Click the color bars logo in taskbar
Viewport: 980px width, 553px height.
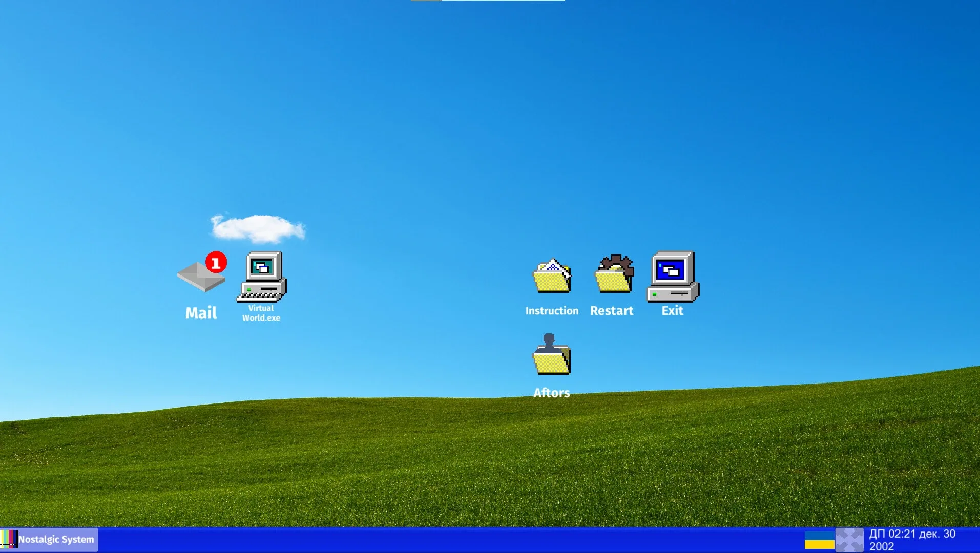pos(9,539)
